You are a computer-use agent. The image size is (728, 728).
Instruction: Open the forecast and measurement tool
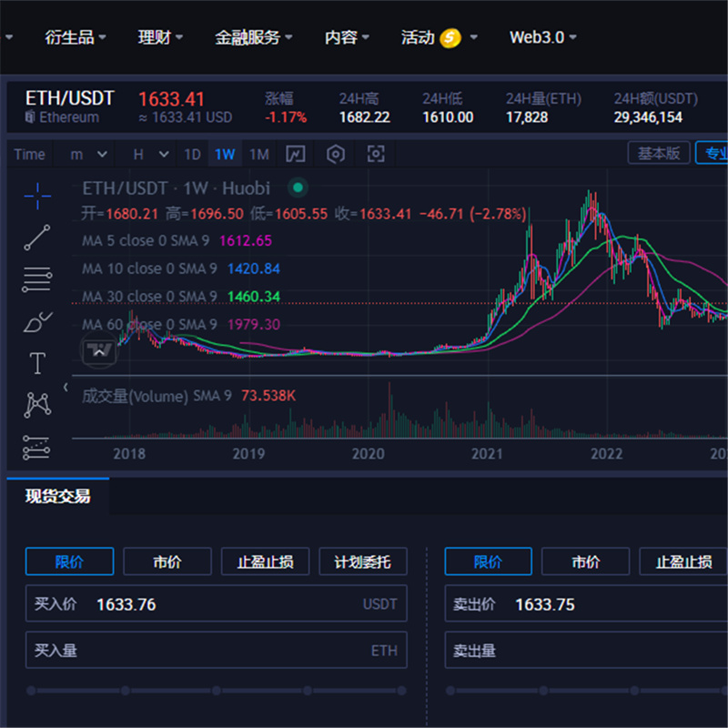[36, 448]
